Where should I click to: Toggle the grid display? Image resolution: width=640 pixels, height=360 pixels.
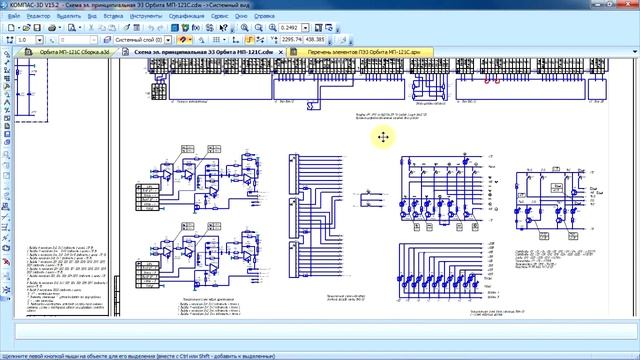pyautogui.click(x=215, y=40)
